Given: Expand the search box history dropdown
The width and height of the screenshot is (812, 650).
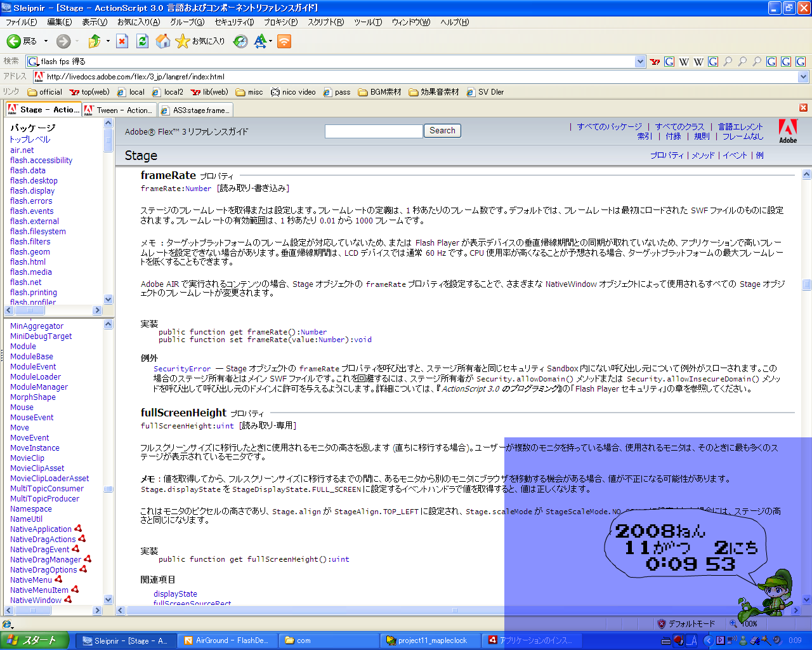Looking at the screenshot, I should tap(640, 62).
